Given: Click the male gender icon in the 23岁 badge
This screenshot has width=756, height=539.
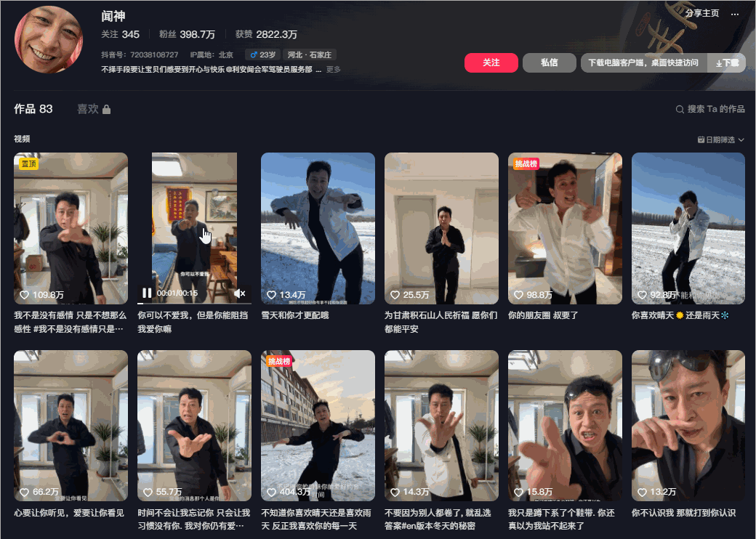Looking at the screenshot, I should pos(253,54).
